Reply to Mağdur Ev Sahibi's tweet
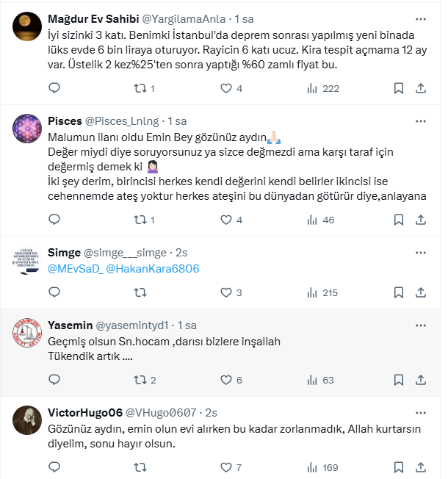The height and width of the screenshot is (479, 448). point(54,88)
